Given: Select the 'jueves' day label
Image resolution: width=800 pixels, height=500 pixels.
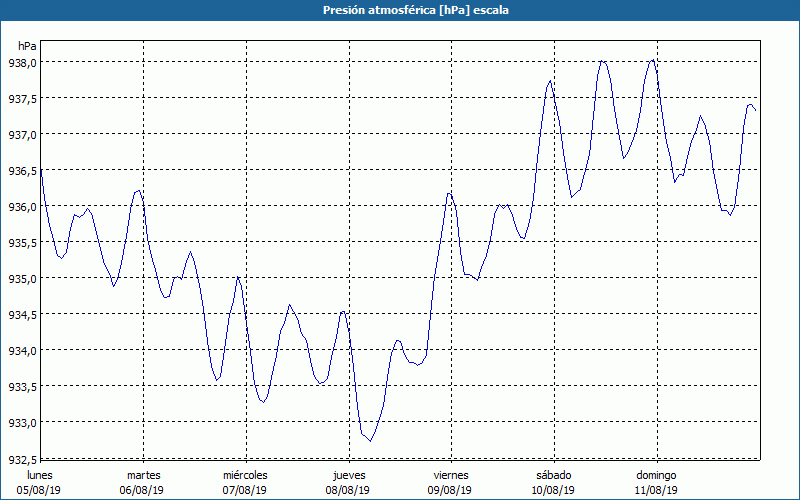Looking at the screenshot, I should click(x=349, y=475).
